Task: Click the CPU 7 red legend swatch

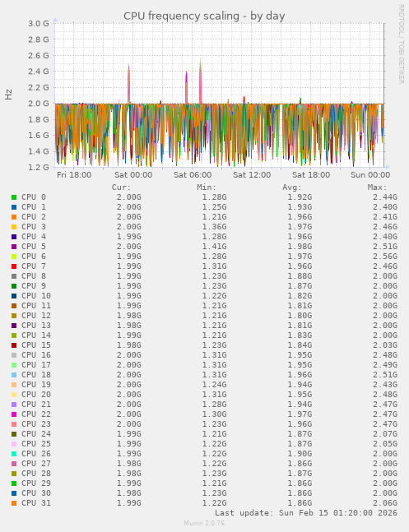Action: coord(14,266)
